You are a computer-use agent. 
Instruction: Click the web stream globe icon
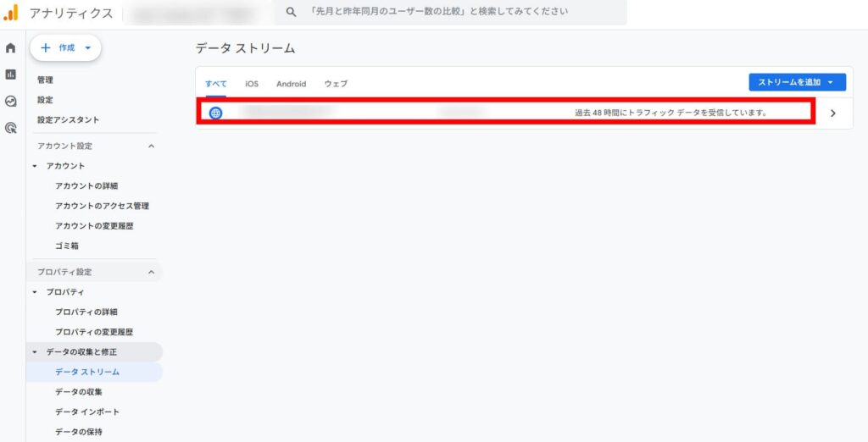coord(216,113)
